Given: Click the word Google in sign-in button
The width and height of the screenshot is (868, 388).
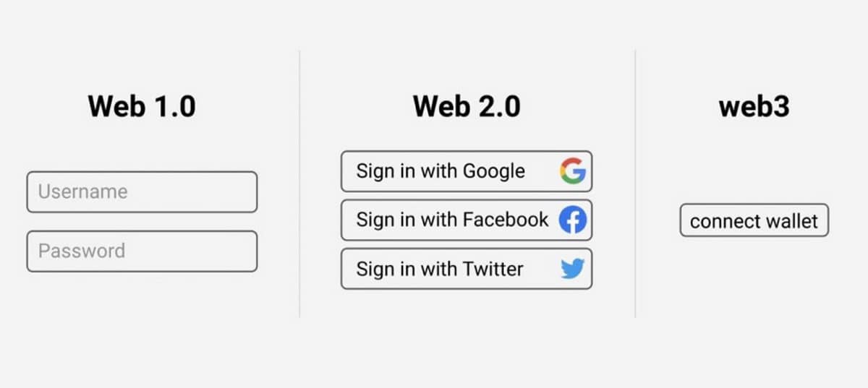Looking at the screenshot, I should pyautogui.click(x=494, y=172).
